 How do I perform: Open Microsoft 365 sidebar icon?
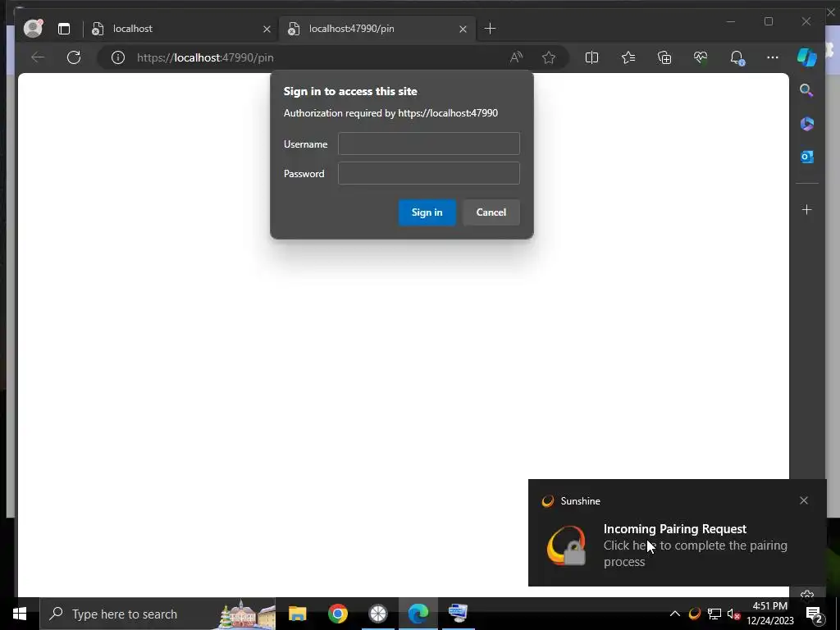pos(807,124)
